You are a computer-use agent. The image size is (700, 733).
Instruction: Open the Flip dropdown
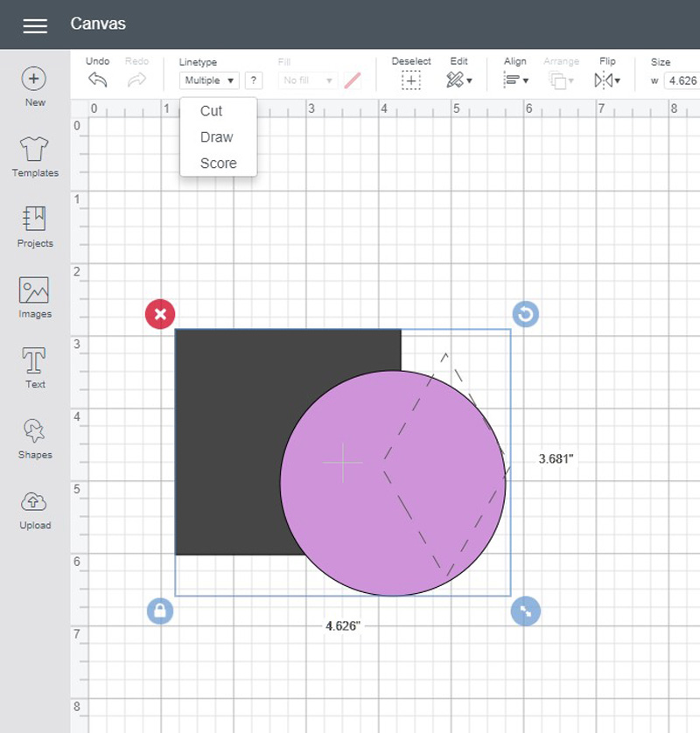(x=607, y=80)
